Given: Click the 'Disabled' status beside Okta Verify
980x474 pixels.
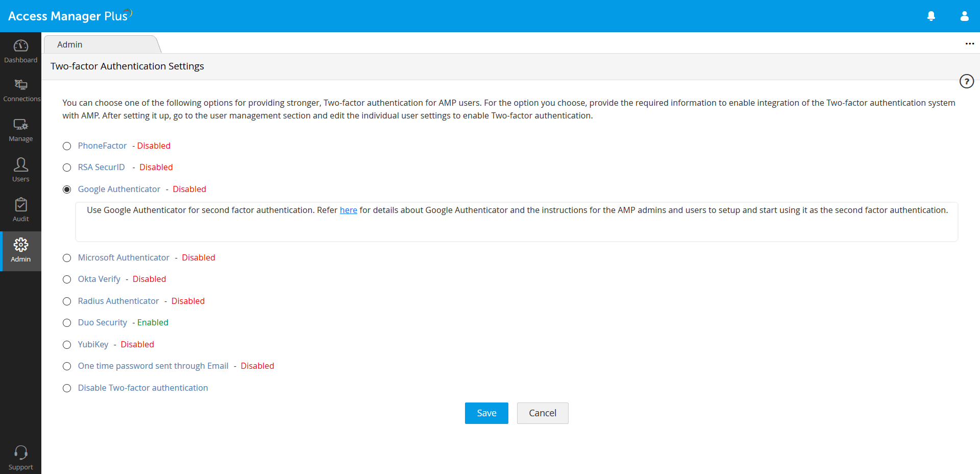Looking at the screenshot, I should click(149, 279).
